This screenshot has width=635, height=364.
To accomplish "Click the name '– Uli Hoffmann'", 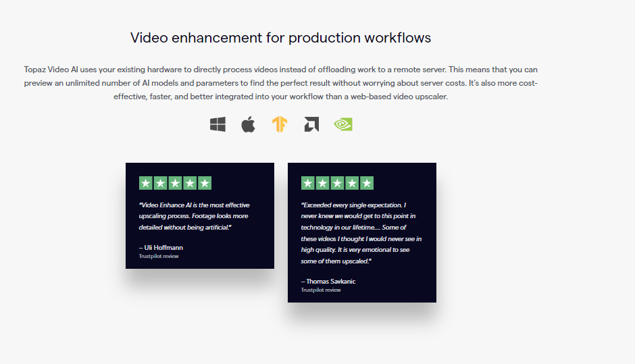I will point(161,247).
